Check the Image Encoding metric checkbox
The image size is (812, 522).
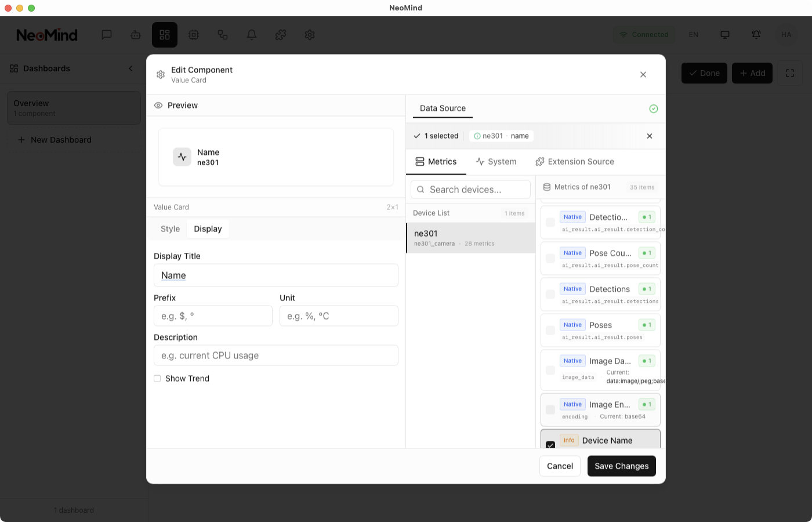[x=550, y=409]
